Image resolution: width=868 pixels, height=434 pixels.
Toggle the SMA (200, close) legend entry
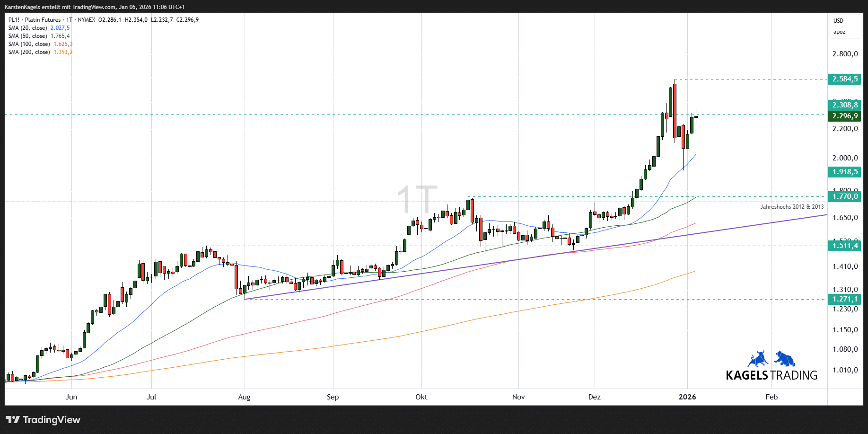(x=29, y=52)
